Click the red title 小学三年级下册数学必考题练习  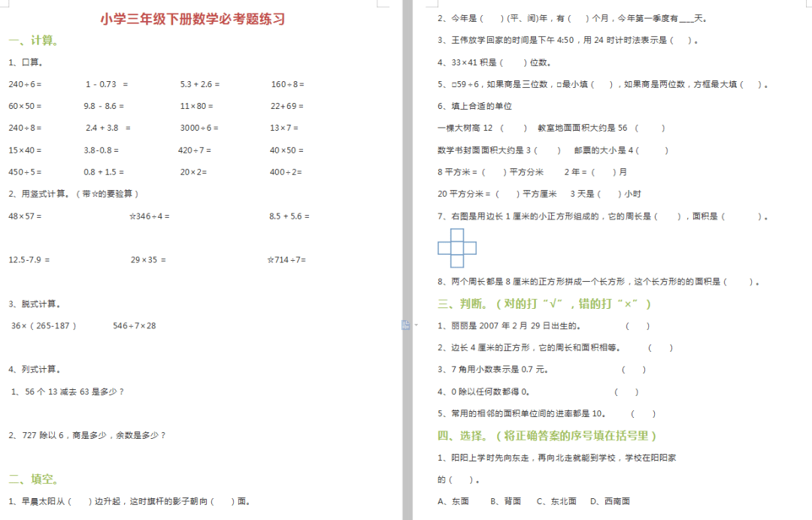[192, 20]
